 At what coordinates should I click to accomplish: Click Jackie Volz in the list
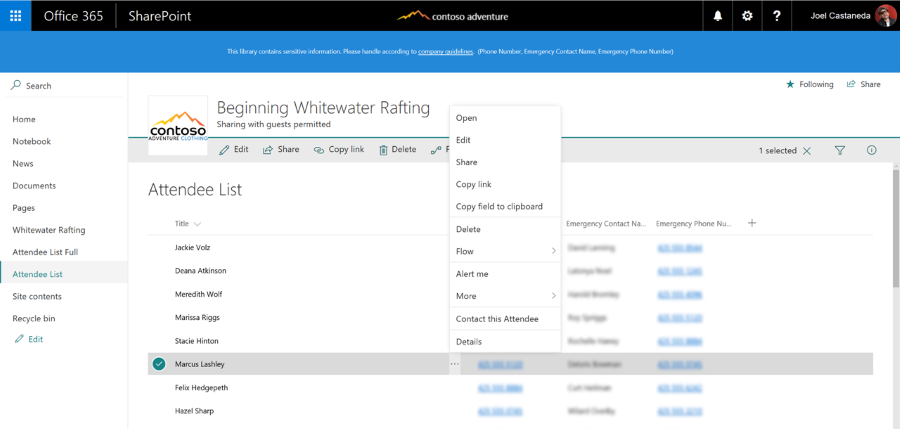(193, 248)
